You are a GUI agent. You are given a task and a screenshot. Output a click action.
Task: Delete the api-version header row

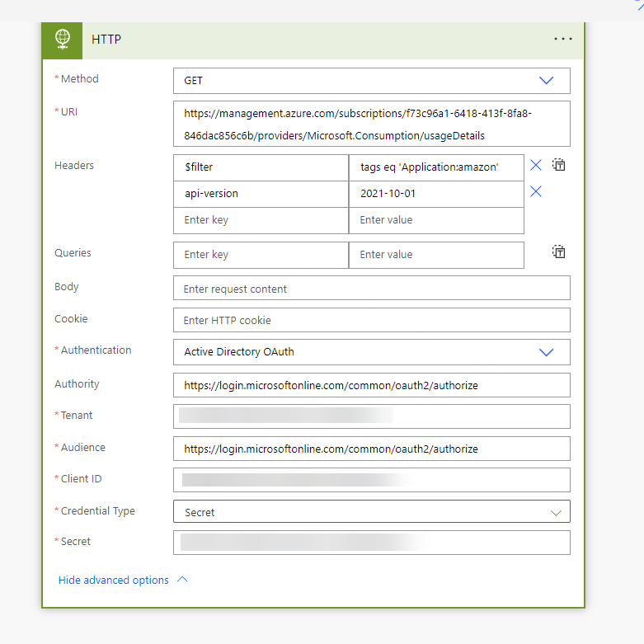coord(536,191)
